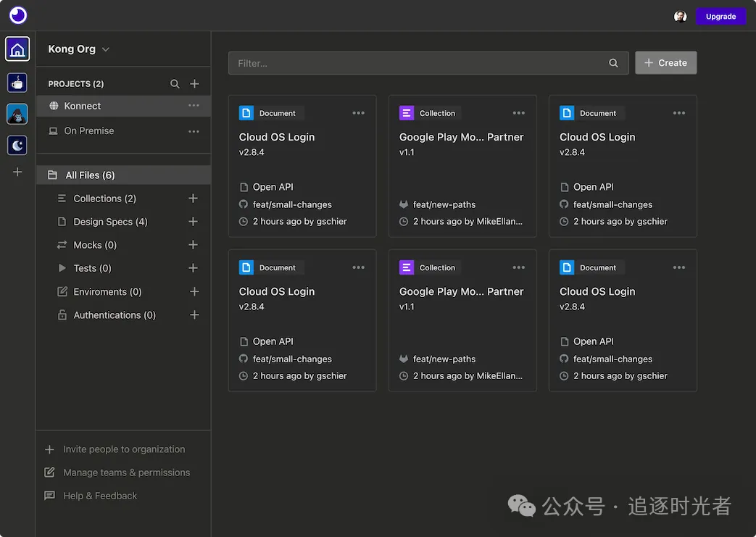756x537 pixels.
Task: Click the user avatar in top bar
Action: [x=680, y=17]
